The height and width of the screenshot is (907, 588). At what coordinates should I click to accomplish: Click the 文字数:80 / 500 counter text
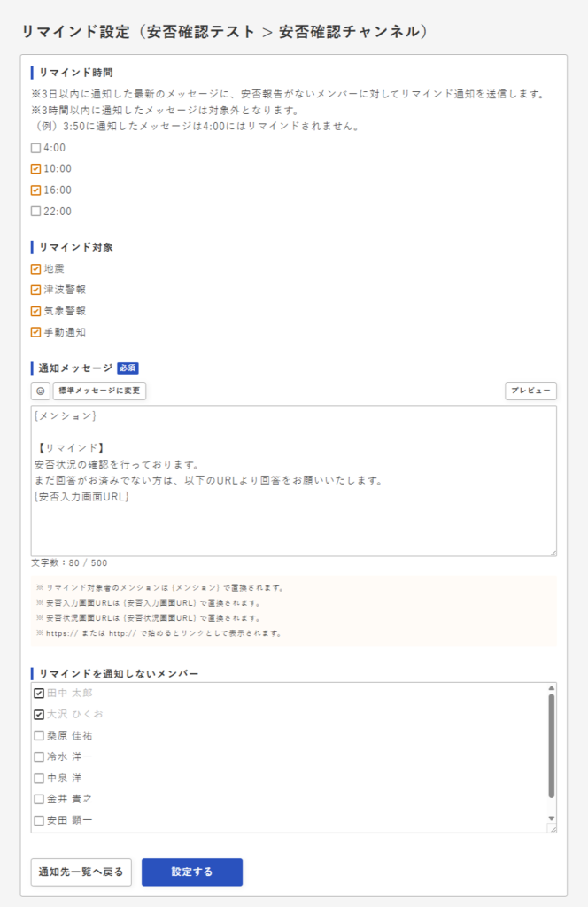tap(69, 562)
